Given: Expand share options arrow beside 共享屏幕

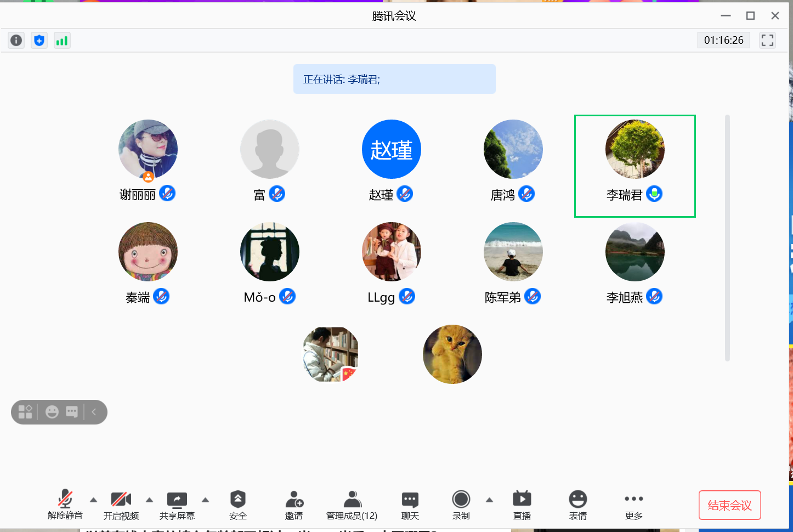Looking at the screenshot, I should click(205, 500).
